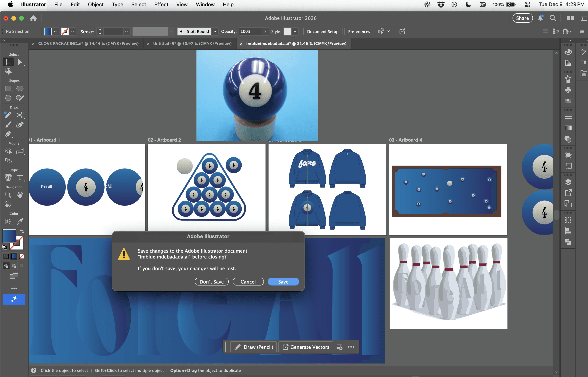The height and width of the screenshot is (377, 588).
Task: Open the Layers panel icon
Action: (x=568, y=182)
